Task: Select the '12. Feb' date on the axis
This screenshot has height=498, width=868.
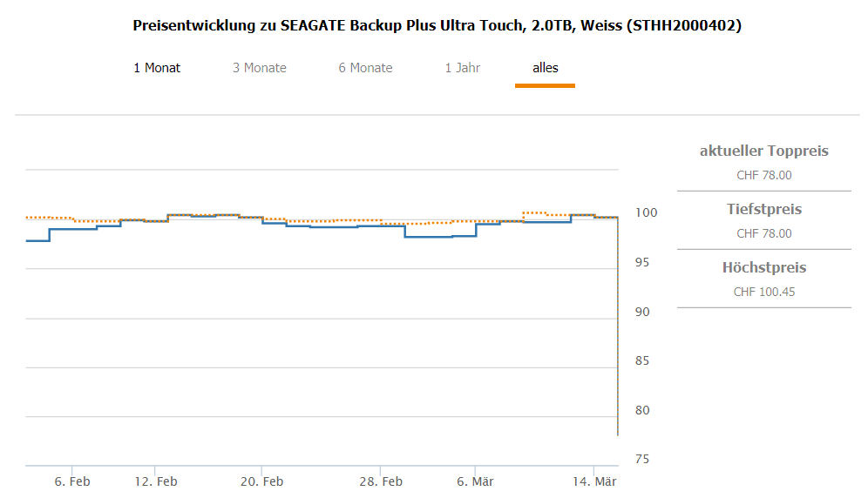Action: [x=157, y=481]
